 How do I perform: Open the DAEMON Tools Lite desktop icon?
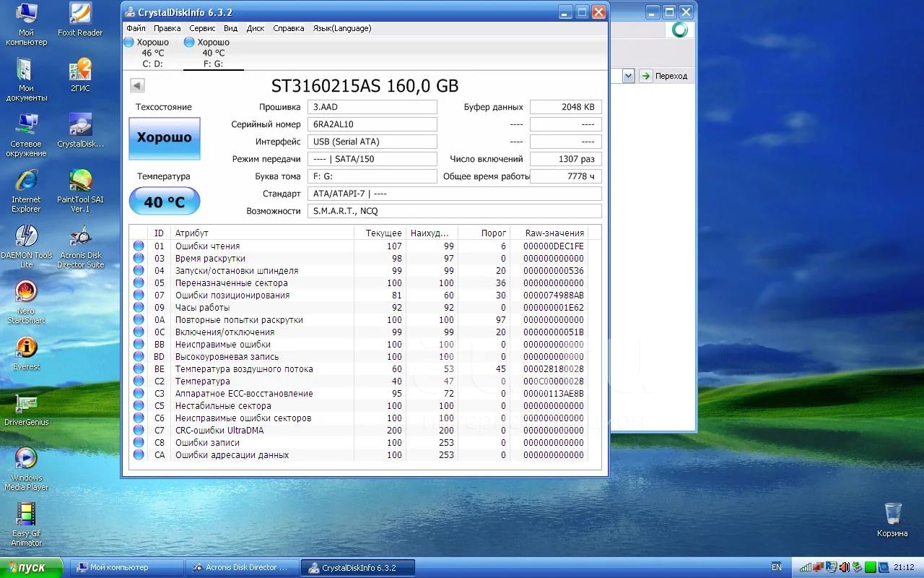pyautogui.click(x=27, y=246)
